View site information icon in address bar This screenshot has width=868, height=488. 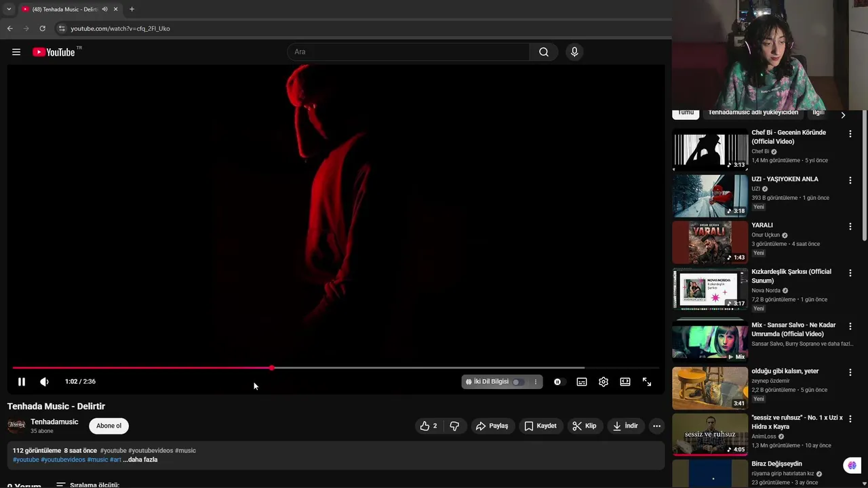pyautogui.click(x=62, y=28)
